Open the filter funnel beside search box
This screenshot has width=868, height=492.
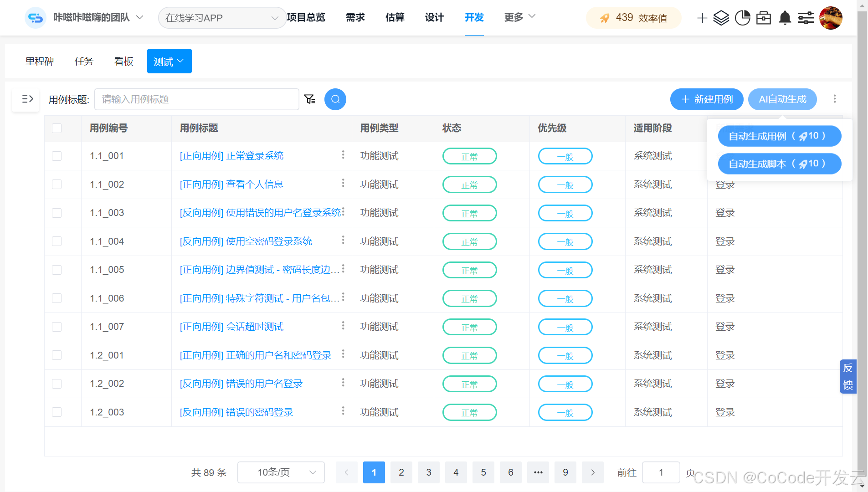coord(310,99)
